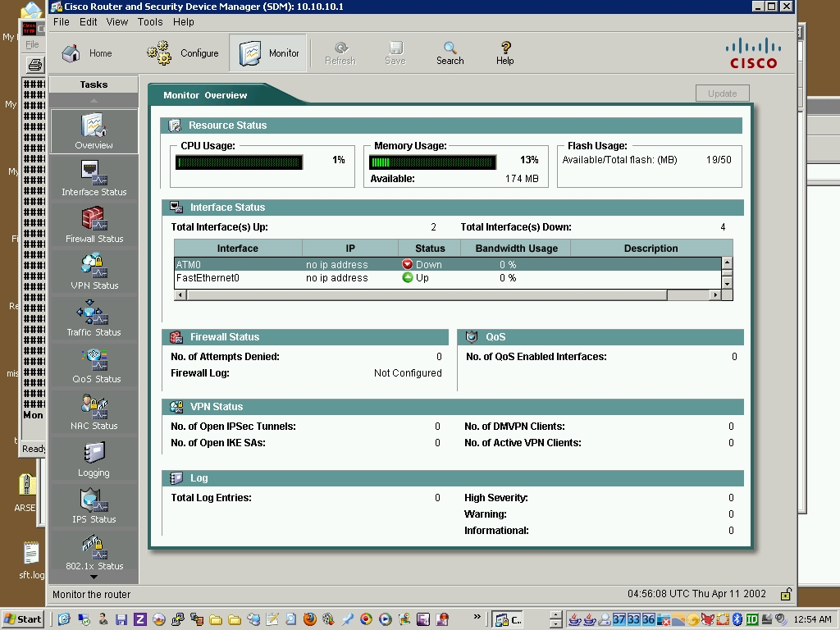Click the CPU Usage progress bar
Viewport: 840px width, 630px height.
tap(239, 162)
